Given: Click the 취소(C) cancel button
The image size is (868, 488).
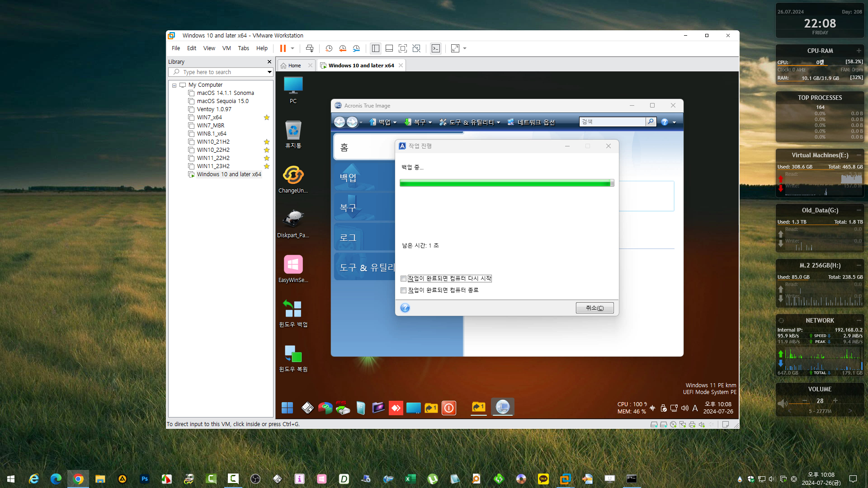Looking at the screenshot, I should coord(594,308).
